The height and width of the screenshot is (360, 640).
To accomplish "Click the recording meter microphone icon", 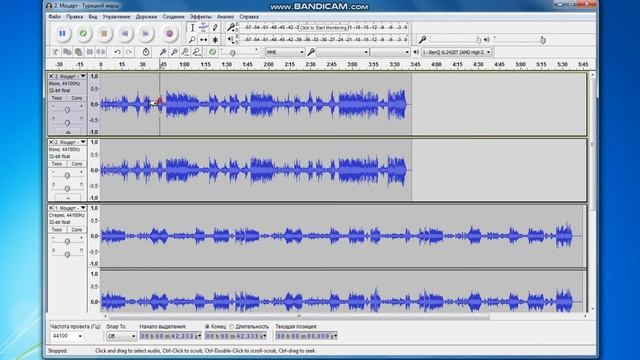I will point(231,27).
